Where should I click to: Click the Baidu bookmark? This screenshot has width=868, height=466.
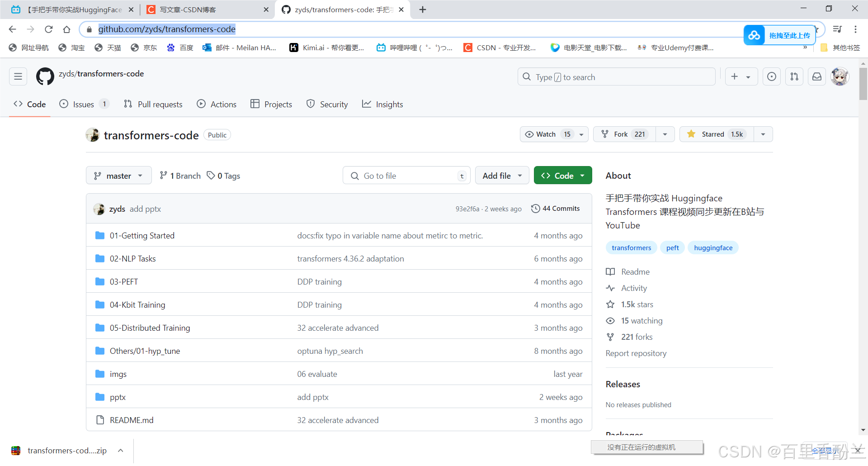tap(180, 48)
